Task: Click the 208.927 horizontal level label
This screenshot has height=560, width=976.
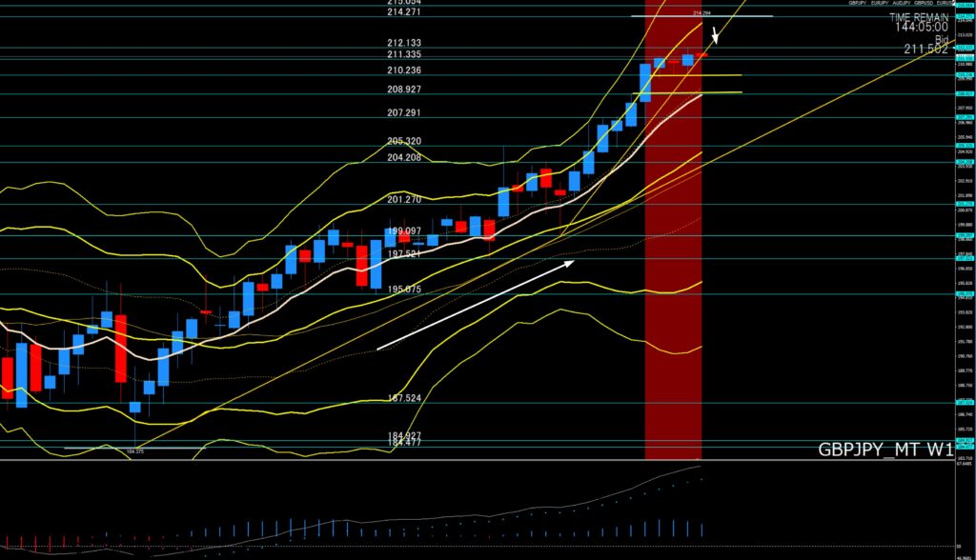Action: (x=404, y=89)
